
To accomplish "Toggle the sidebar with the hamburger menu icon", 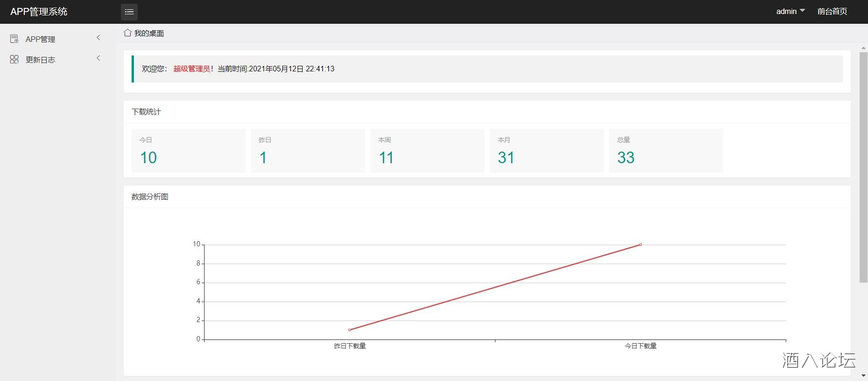I will (129, 12).
